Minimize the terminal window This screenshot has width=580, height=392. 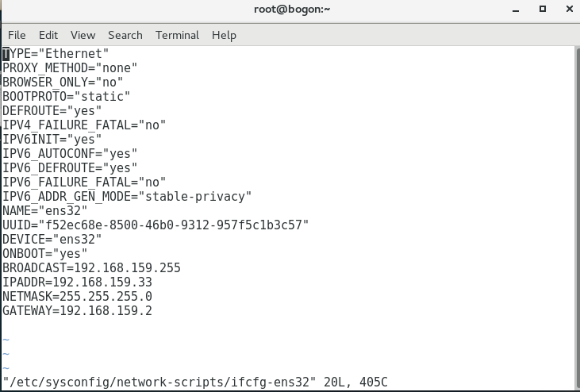[516, 10]
